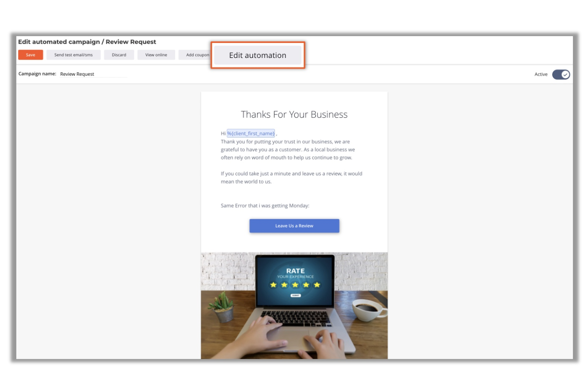588x392 pixels.
Task: Click the Save button
Action: (30, 54)
